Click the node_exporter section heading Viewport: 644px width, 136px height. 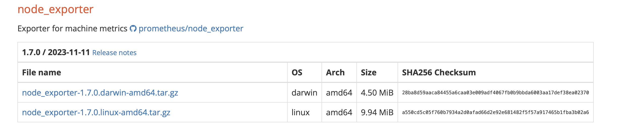55,9
